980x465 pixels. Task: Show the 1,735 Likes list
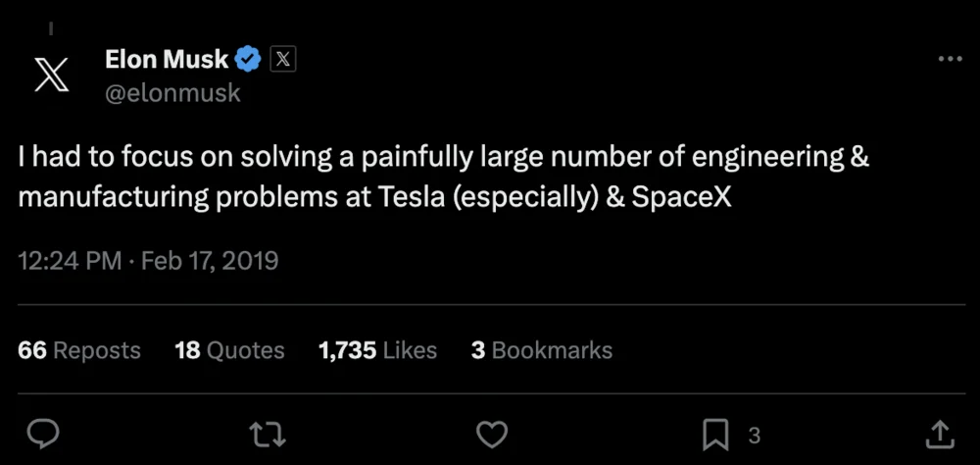point(377,350)
